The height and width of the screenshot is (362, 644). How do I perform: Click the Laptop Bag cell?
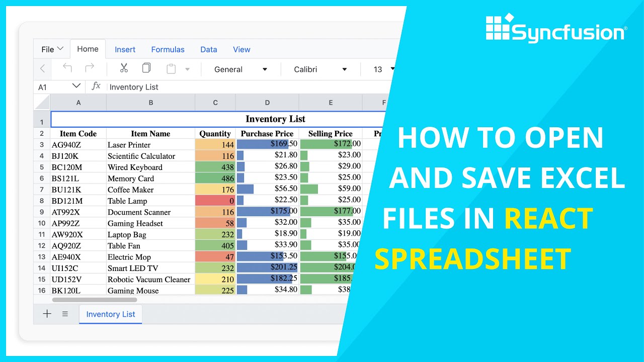coord(151,234)
